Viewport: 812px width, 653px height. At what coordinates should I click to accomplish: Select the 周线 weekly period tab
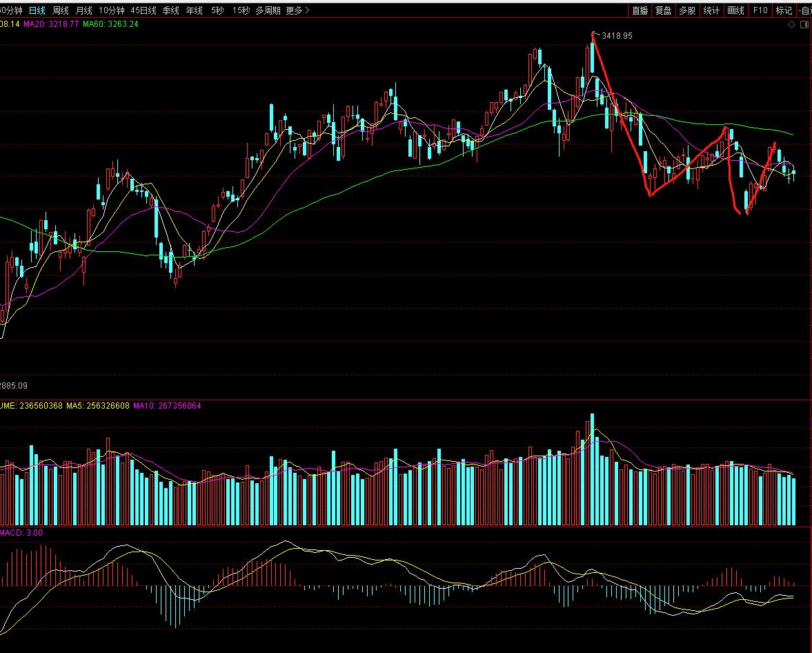click(61, 10)
